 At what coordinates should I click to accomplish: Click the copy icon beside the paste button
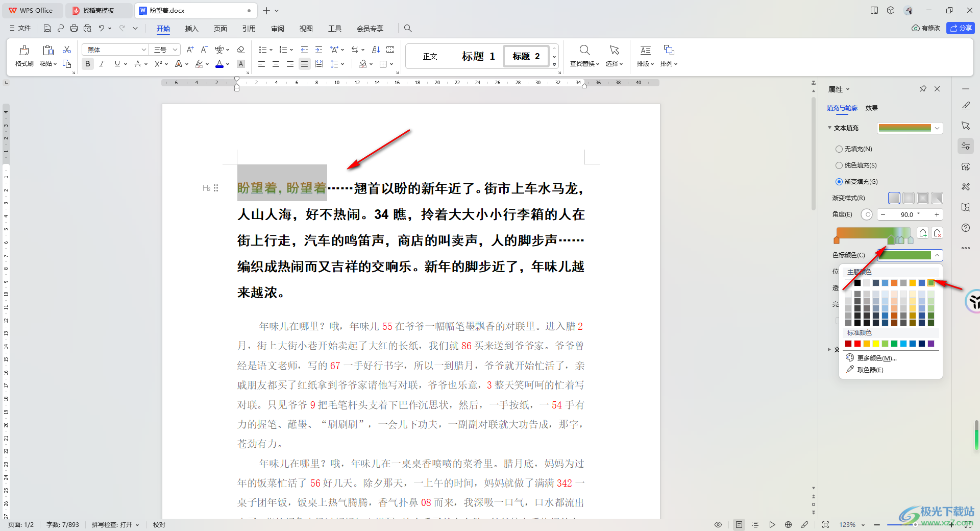[x=67, y=64]
